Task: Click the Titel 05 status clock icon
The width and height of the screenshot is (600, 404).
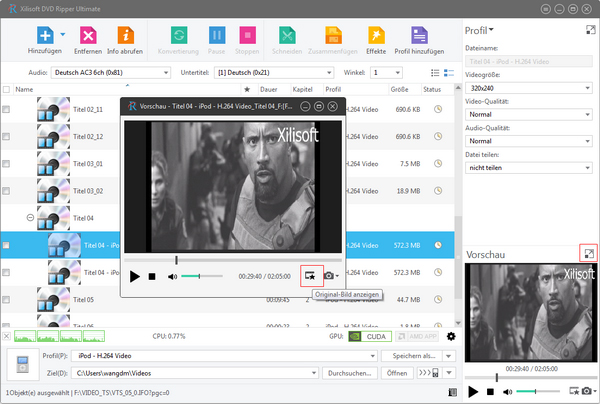Action: click(438, 300)
